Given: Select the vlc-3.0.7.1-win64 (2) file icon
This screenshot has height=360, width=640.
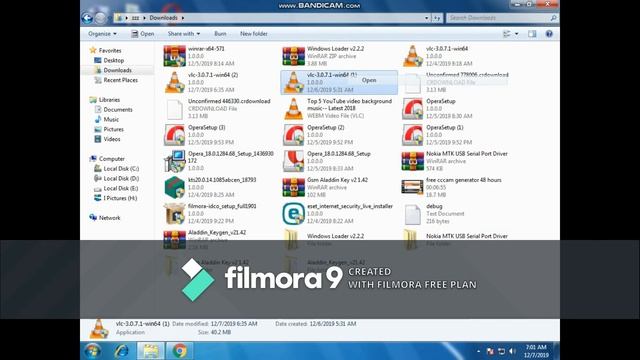Looking at the screenshot, I should [174, 82].
